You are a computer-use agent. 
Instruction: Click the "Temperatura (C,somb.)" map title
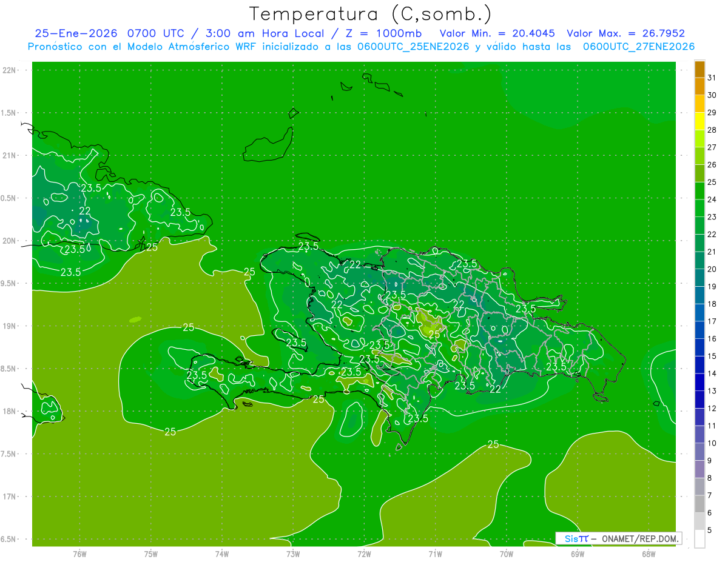coord(370,14)
